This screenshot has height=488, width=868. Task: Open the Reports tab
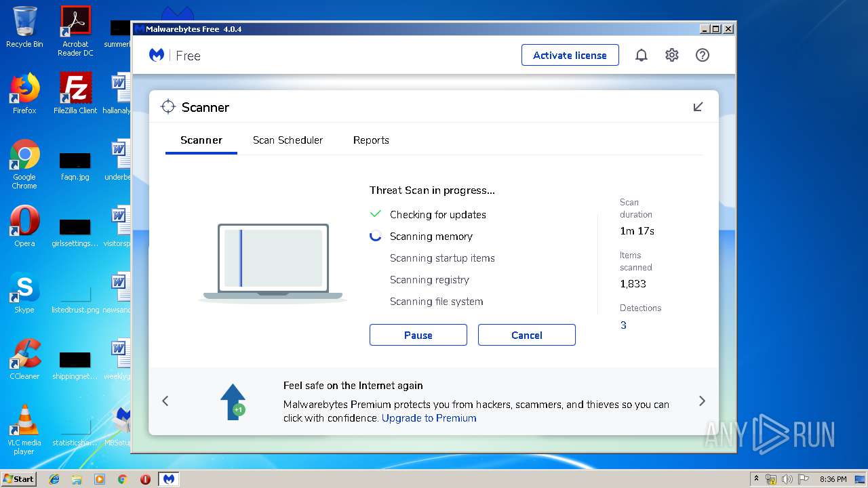tap(371, 140)
